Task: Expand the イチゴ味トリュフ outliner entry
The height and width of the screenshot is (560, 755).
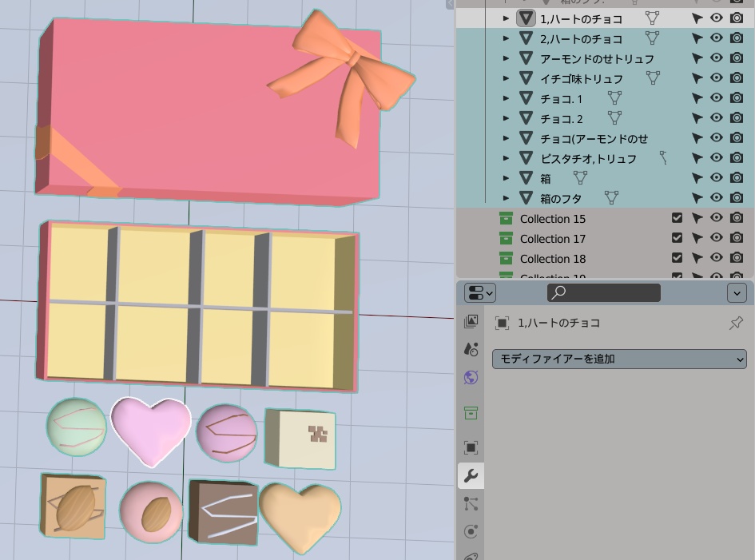Action: tap(506, 77)
